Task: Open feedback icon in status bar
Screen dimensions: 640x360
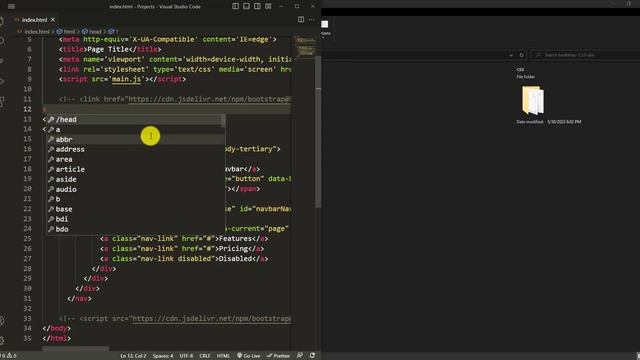Action: [300, 356]
